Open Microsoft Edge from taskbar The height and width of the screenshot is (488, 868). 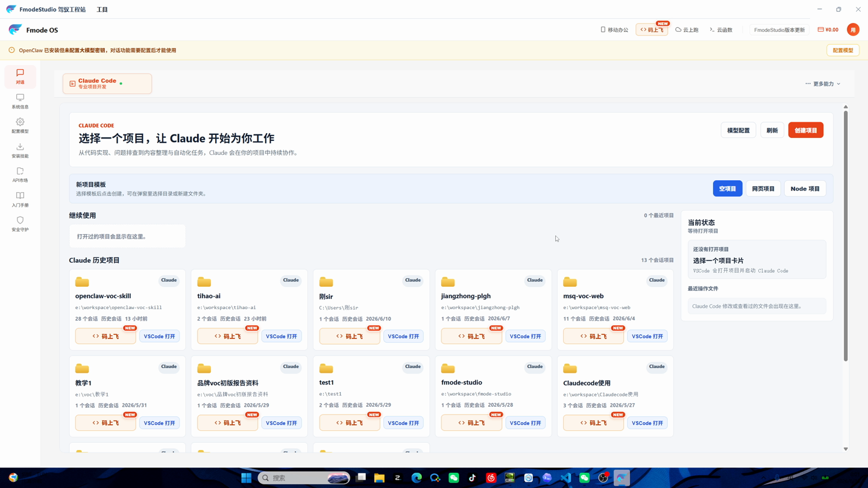[x=417, y=478]
